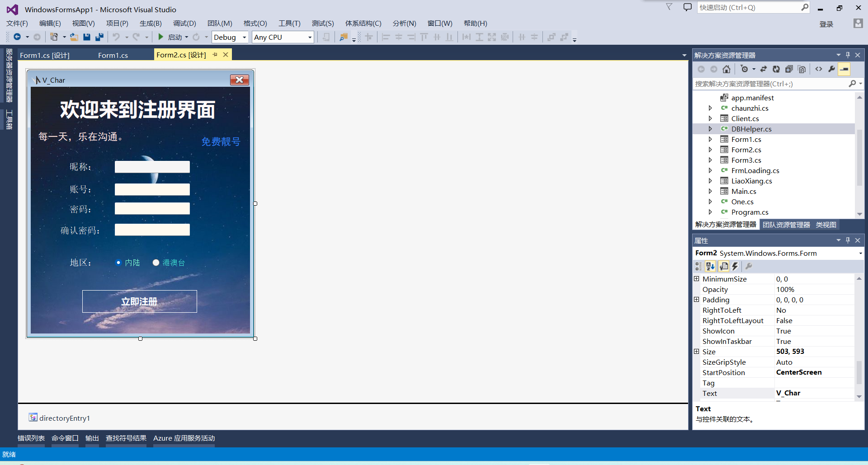This screenshot has height=465, width=868.
Task: Open the Debug configuration dropdown
Action: coord(244,37)
